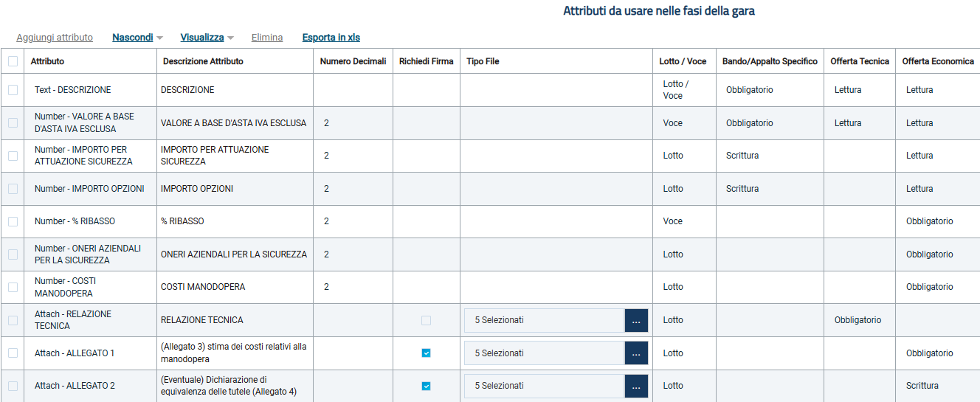
Task: Toggle the select-all checkbox in table header
Action: click(x=13, y=61)
